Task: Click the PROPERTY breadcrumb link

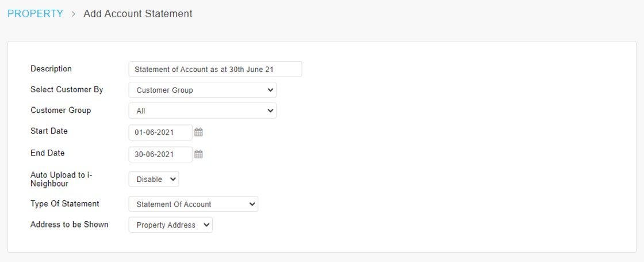Action: [x=35, y=14]
